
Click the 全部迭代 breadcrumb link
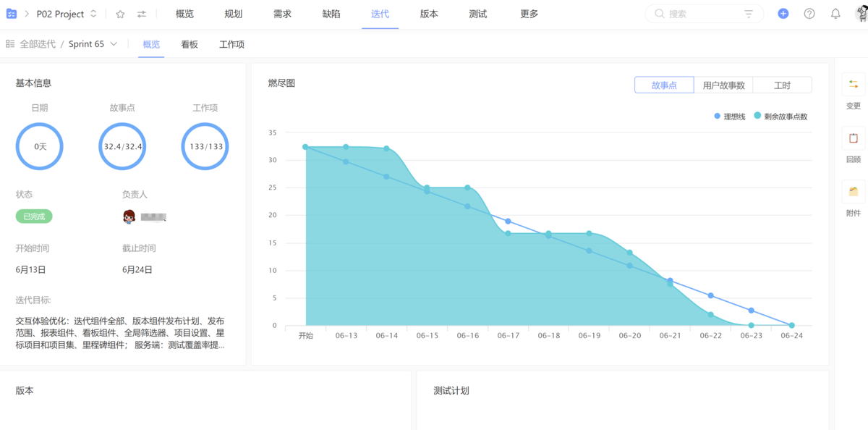pos(37,44)
